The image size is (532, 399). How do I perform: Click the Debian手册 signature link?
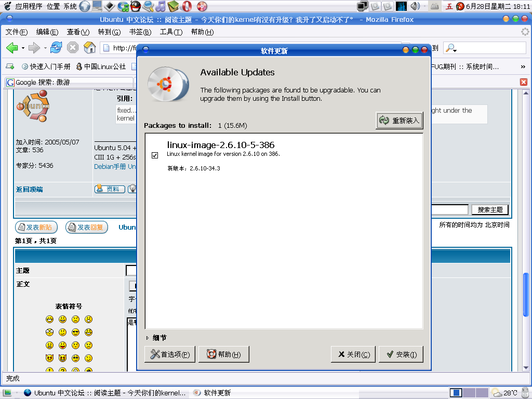point(110,167)
